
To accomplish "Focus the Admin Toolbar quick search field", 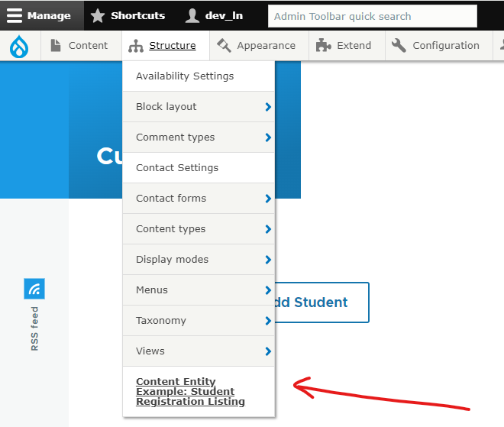I will pos(373,16).
